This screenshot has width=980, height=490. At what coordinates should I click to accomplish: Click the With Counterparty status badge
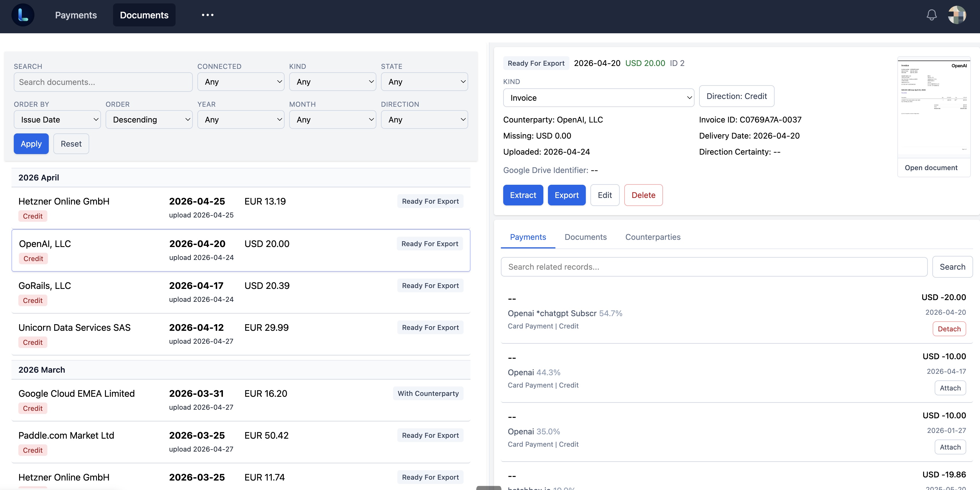tap(428, 393)
